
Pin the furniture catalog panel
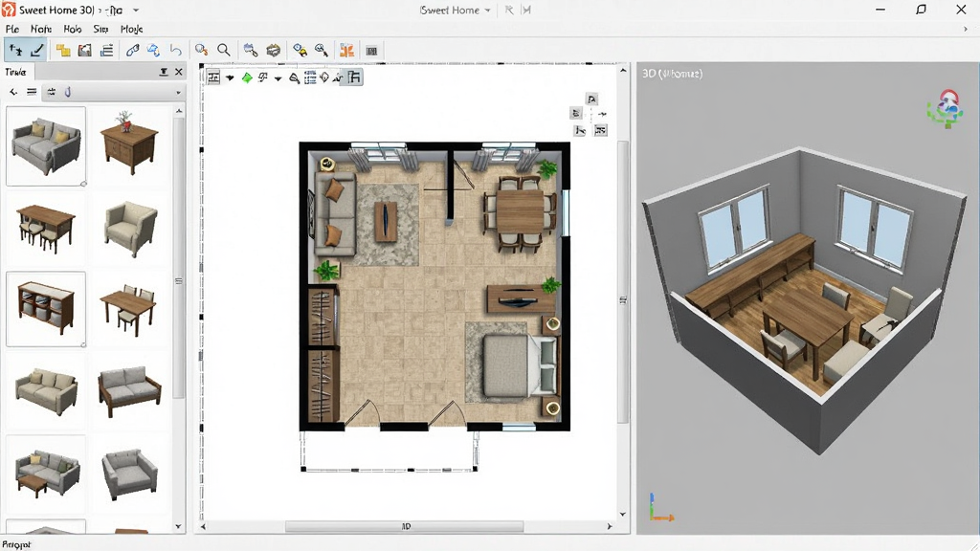click(x=164, y=72)
